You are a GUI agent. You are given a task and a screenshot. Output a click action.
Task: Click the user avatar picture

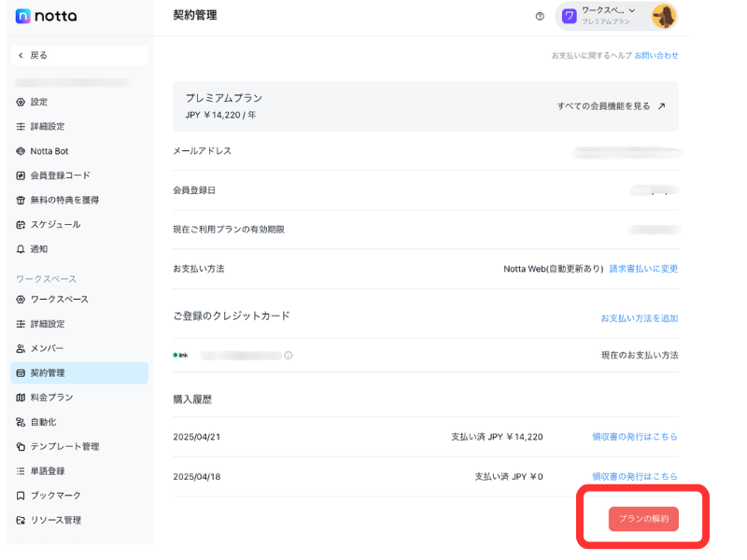pyautogui.click(x=664, y=16)
